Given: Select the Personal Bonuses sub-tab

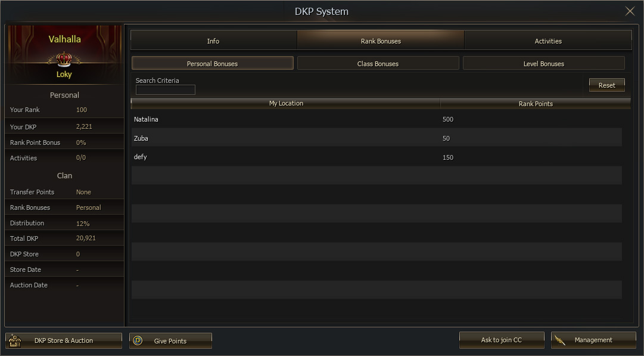Looking at the screenshot, I should pyautogui.click(x=212, y=64).
